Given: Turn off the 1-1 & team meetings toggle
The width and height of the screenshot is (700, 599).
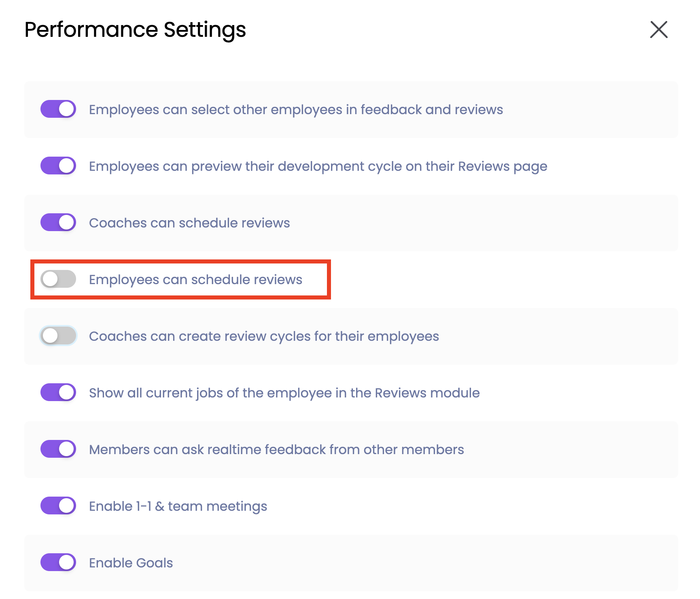Looking at the screenshot, I should [58, 506].
